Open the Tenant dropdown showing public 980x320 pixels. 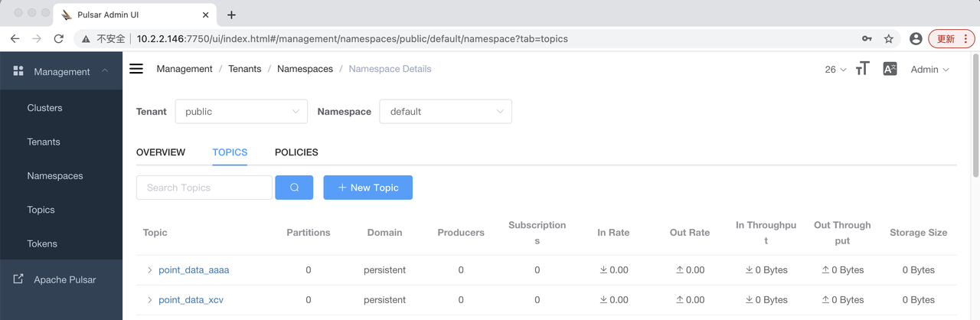tap(241, 112)
